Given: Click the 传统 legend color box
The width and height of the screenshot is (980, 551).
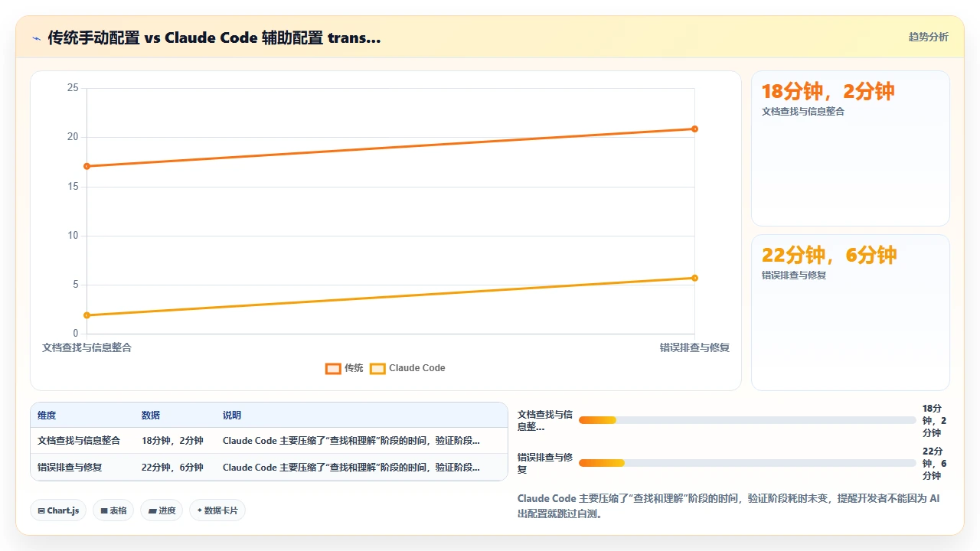Looking at the screenshot, I should tap(333, 368).
